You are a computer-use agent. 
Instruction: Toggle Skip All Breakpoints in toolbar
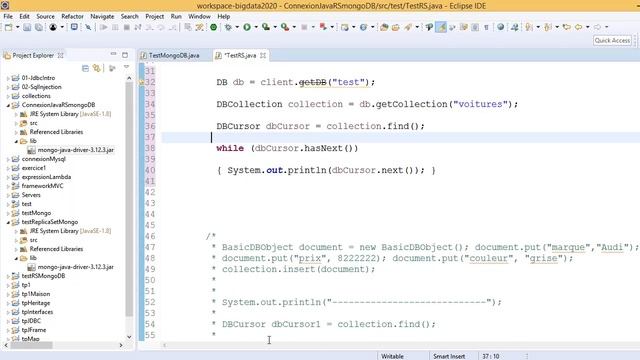tap(88, 27)
